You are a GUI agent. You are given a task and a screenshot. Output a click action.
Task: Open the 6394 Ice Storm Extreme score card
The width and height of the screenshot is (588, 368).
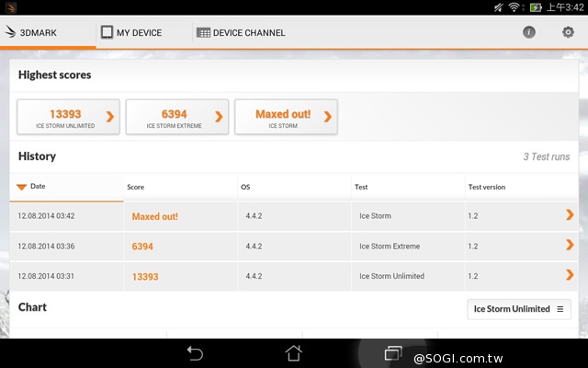(x=176, y=117)
